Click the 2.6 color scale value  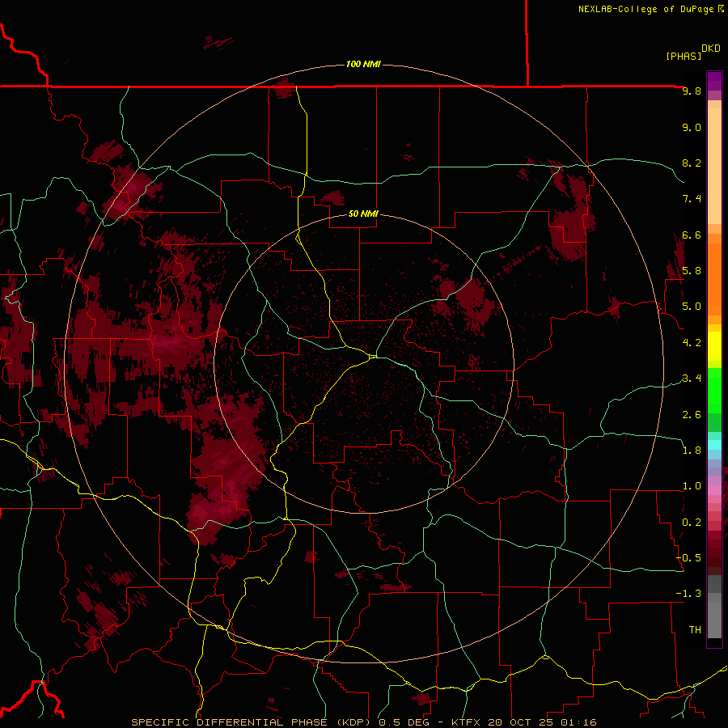pos(692,414)
